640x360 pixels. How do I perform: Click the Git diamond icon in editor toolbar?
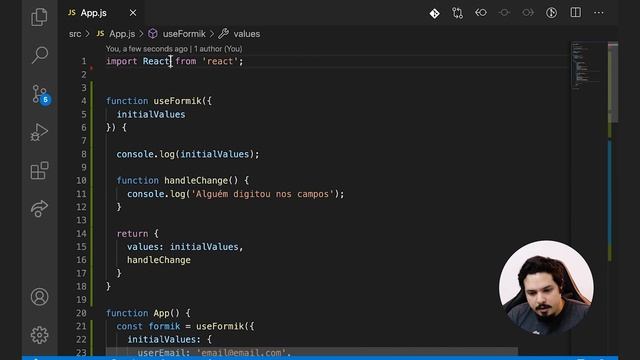point(434,13)
